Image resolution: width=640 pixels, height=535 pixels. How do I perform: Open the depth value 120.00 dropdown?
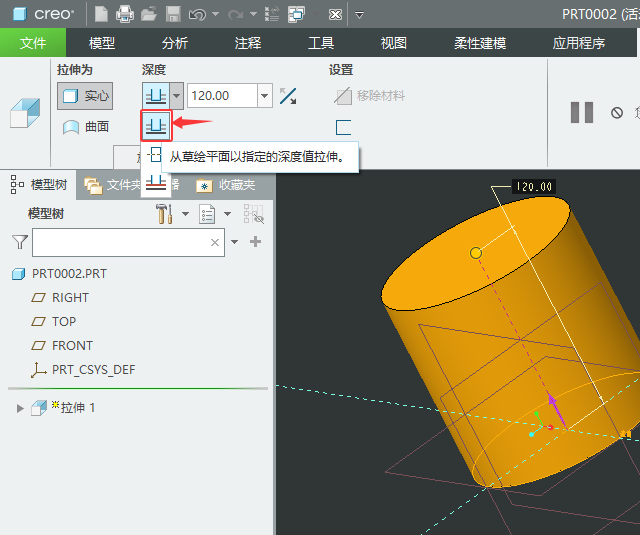coord(265,96)
